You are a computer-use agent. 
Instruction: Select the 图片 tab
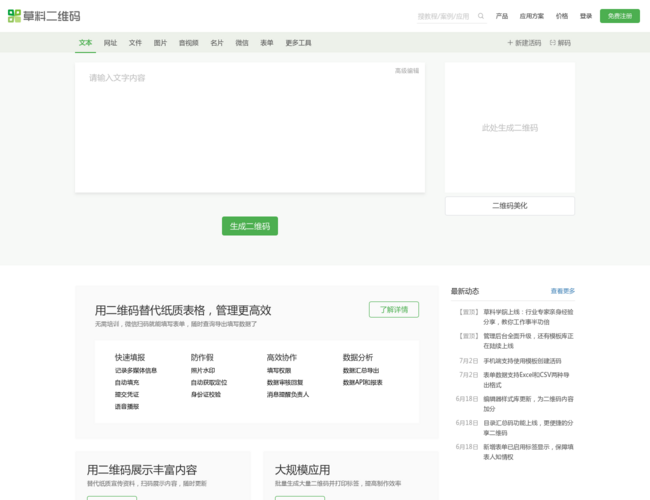[x=160, y=43]
